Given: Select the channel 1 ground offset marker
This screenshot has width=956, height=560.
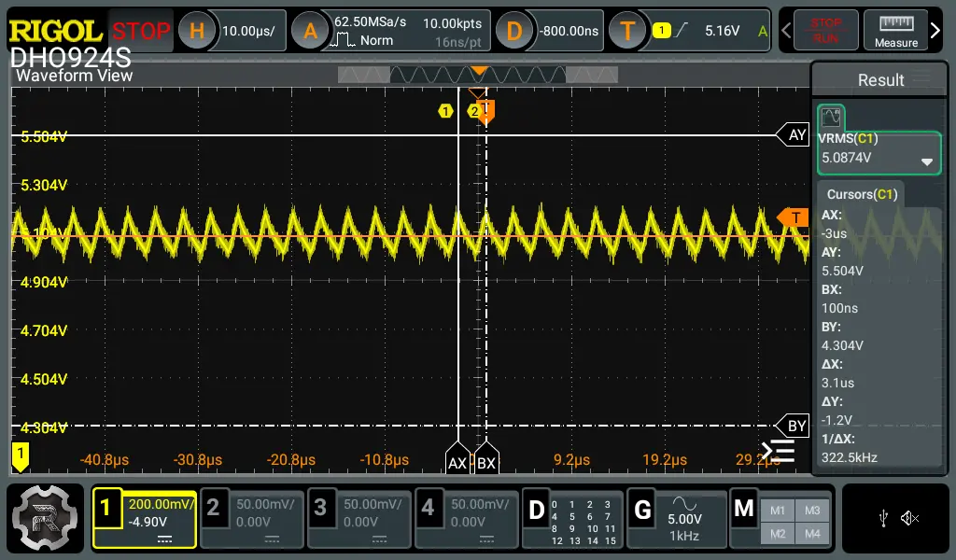Looking at the screenshot, I should tap(21, 456).
